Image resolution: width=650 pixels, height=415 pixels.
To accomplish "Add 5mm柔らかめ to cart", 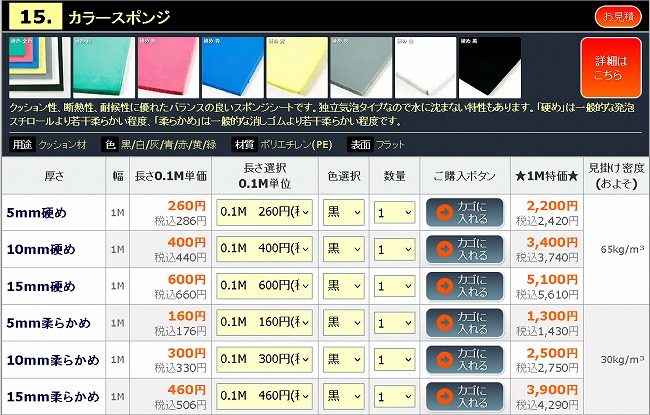I will [x=464, y=323].
